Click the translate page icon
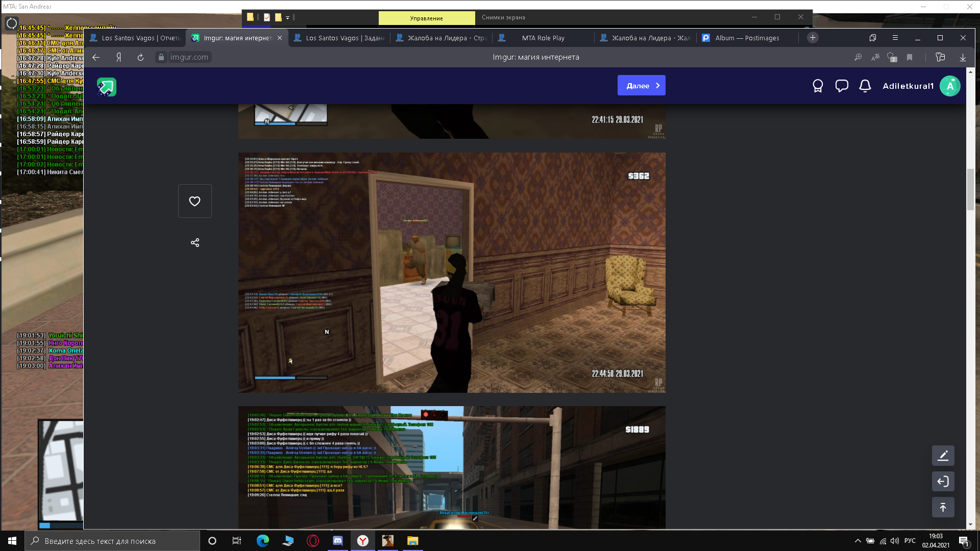 (875, 57)
